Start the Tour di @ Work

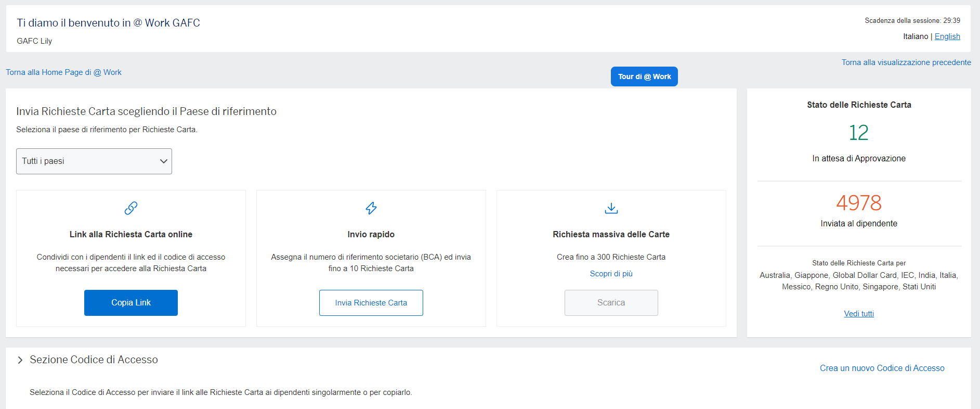click(x=644, y=76)
